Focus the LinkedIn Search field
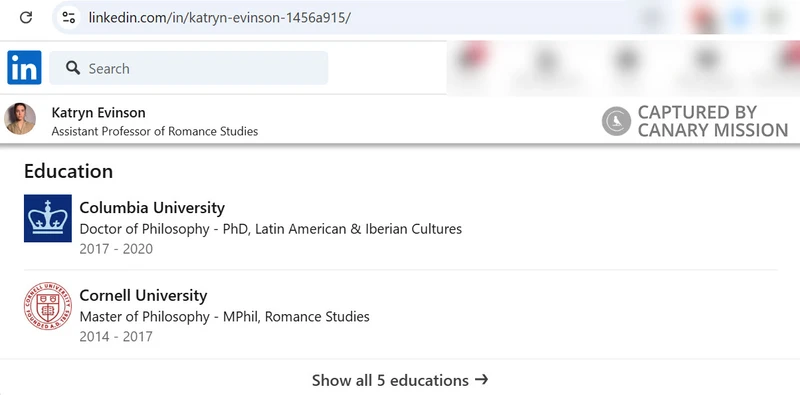Image resolution: width=800 pixels, height=395 pixels. [x=189, y=68]
